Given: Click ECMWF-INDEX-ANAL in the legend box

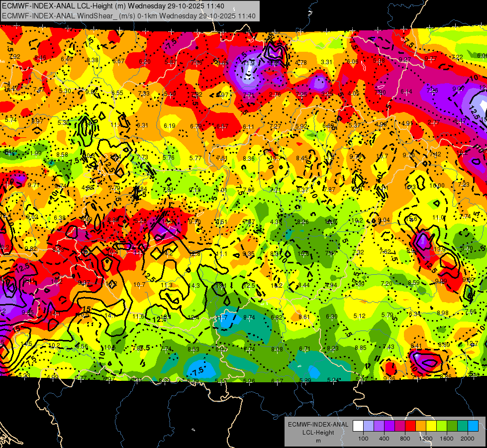Looking at the screenshot, I should point(318,425).
